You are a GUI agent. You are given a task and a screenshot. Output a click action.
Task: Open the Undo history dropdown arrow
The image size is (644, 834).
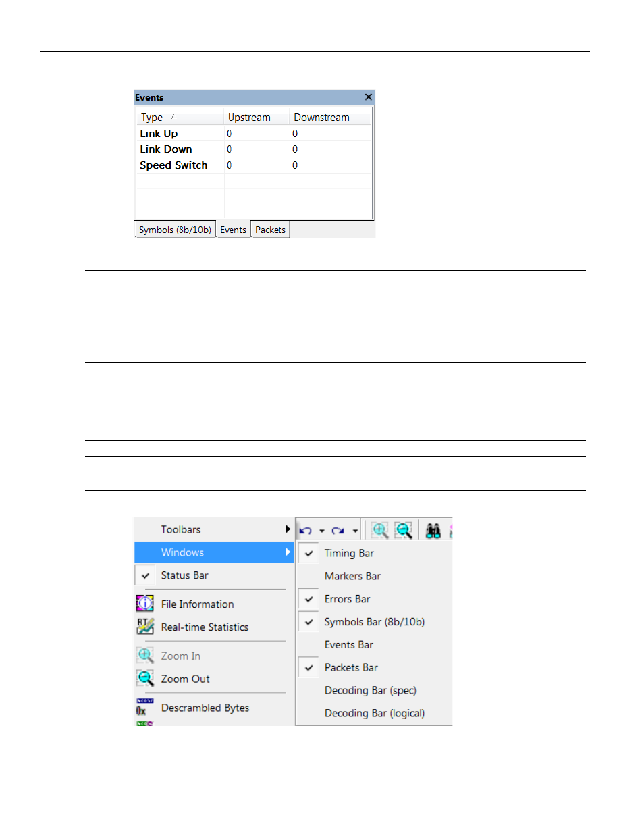(322, 531)
